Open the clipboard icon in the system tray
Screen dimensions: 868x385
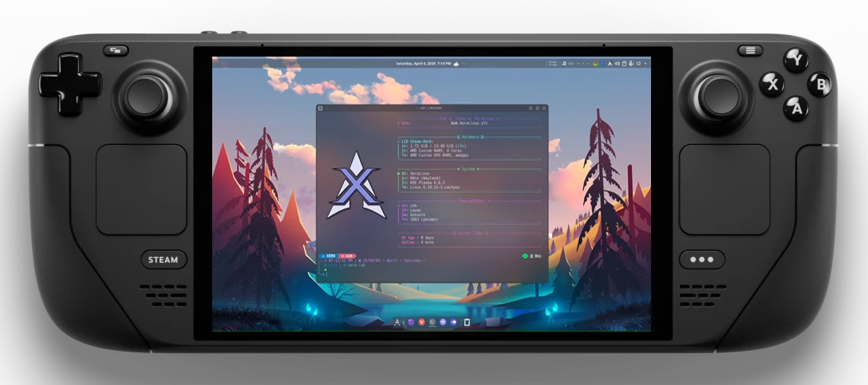(625, 64)
